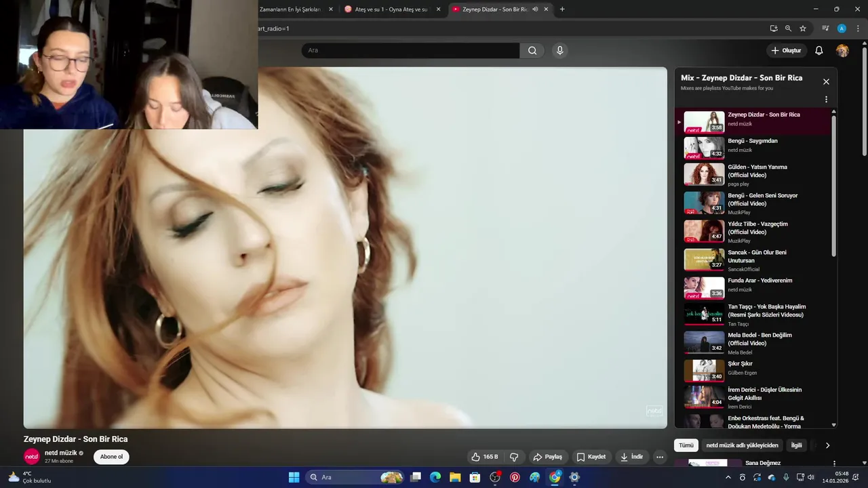Click the İndir download button
This screenshot has height=488, width=868.
pos(631,457)
